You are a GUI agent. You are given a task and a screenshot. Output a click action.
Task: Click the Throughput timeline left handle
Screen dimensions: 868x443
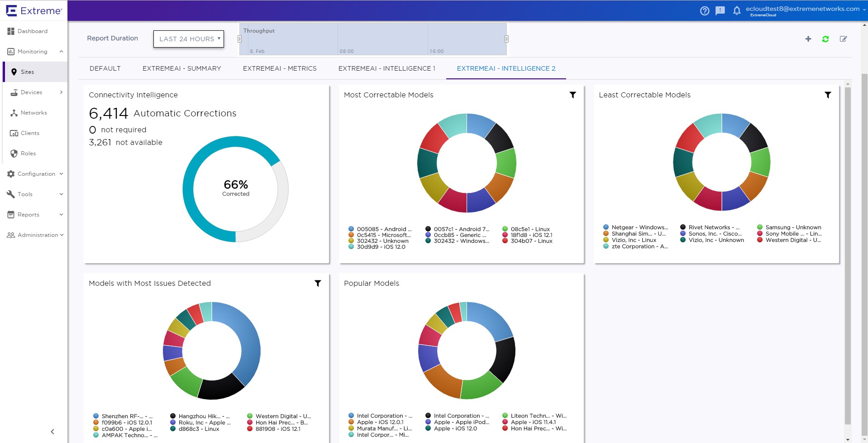(240, 39)
